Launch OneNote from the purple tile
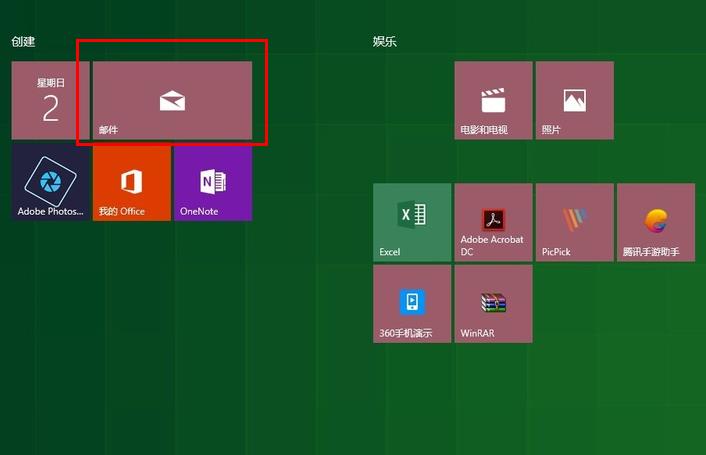The height and width of the screenshot is (455, 706). [212, 182]
